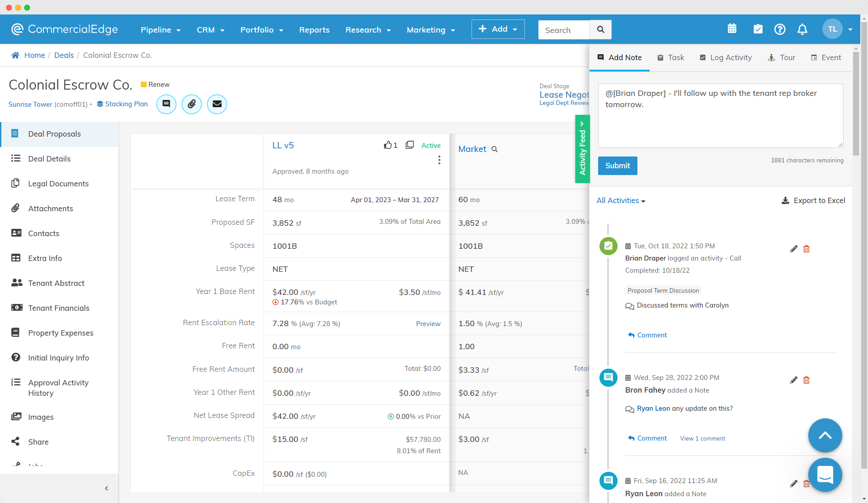Click the Search input field

click(564, 29)
